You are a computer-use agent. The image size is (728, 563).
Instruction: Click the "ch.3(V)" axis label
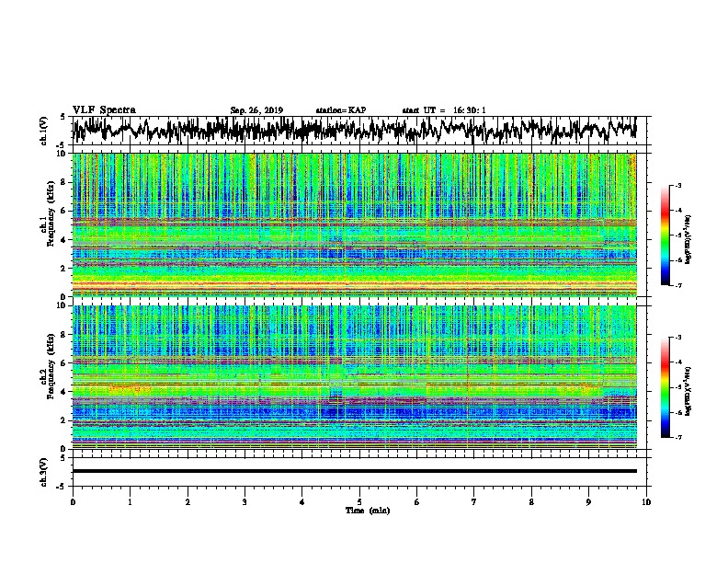(x=44, y=472)
